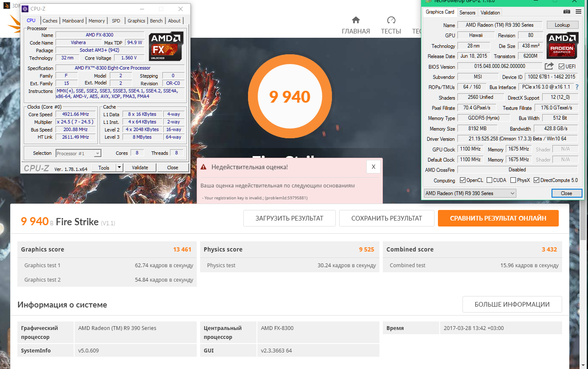This screenshot has width=588, height=369.
Task: Open the About tab in CPU-Z
Action: coord(174,21)
